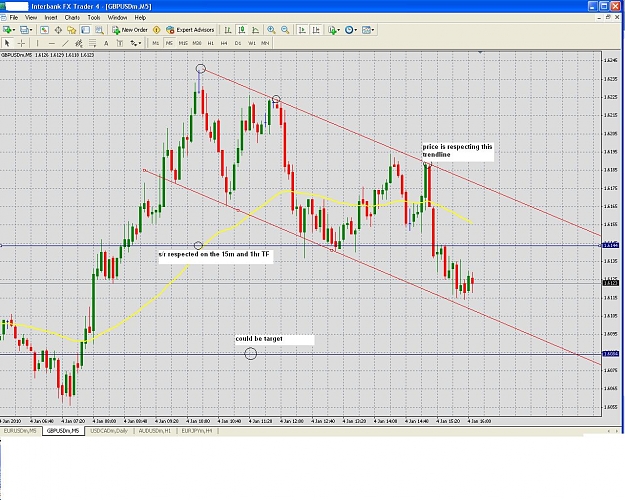Click the New Order button

(x=130, y=30)
